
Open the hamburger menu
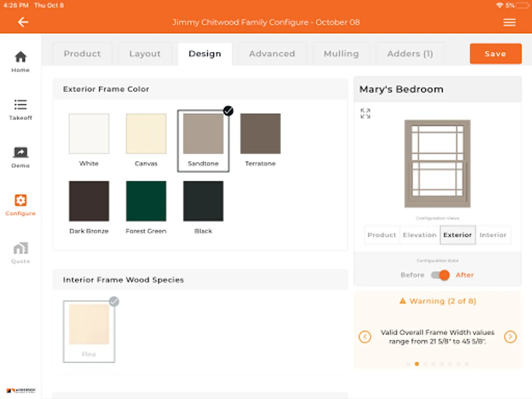[x=509, y=22]
